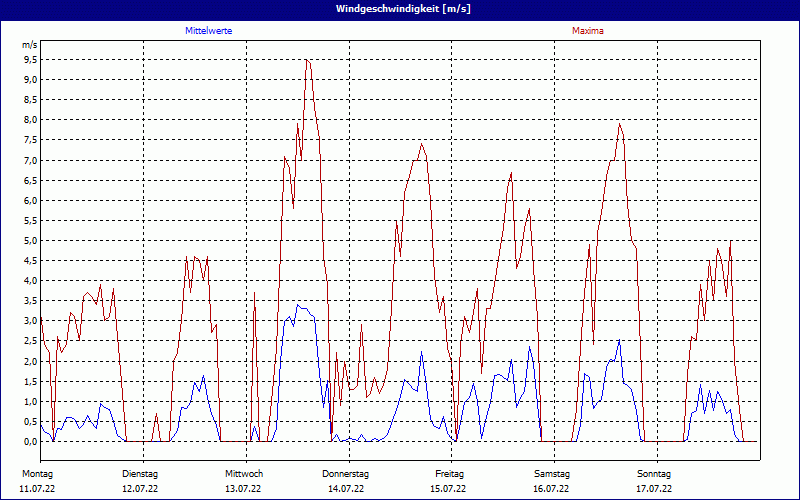Select the red Maxima legend label
The width and height of the screenshot is (800, 500).
(x=587, y=31)
